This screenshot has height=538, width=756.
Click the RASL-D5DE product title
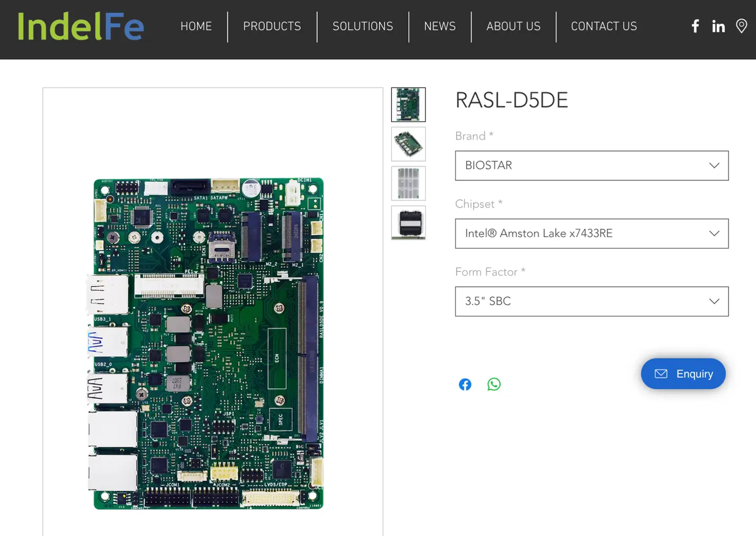pos(511,101)
